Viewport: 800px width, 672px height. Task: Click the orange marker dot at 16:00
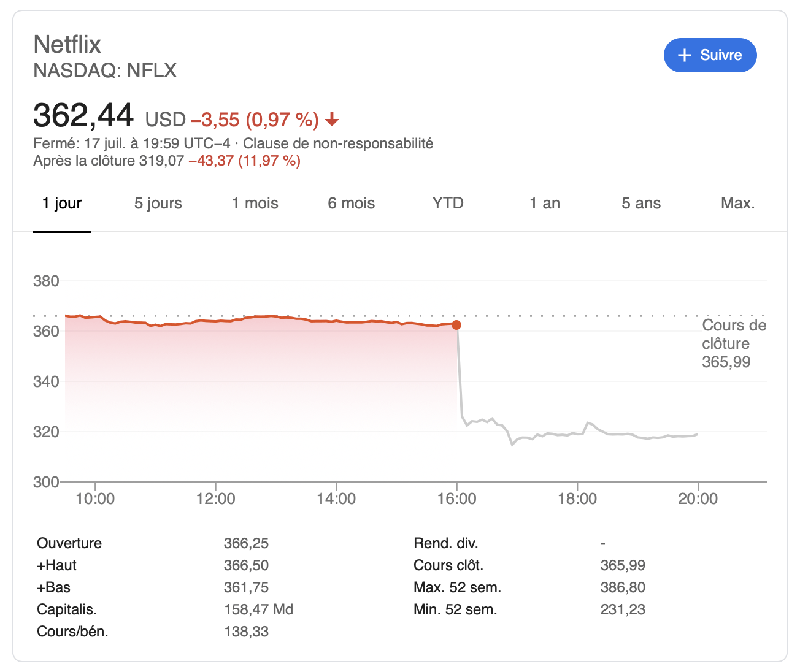[456, 325]
